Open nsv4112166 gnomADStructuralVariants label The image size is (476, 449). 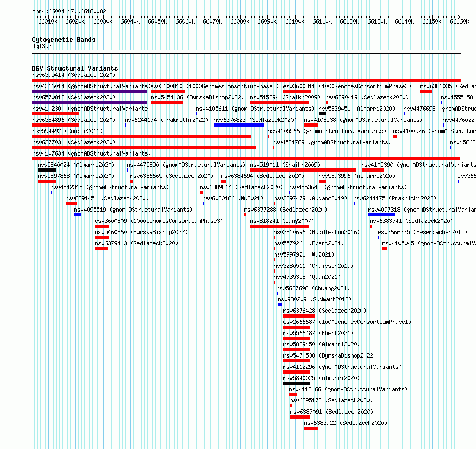348,389
